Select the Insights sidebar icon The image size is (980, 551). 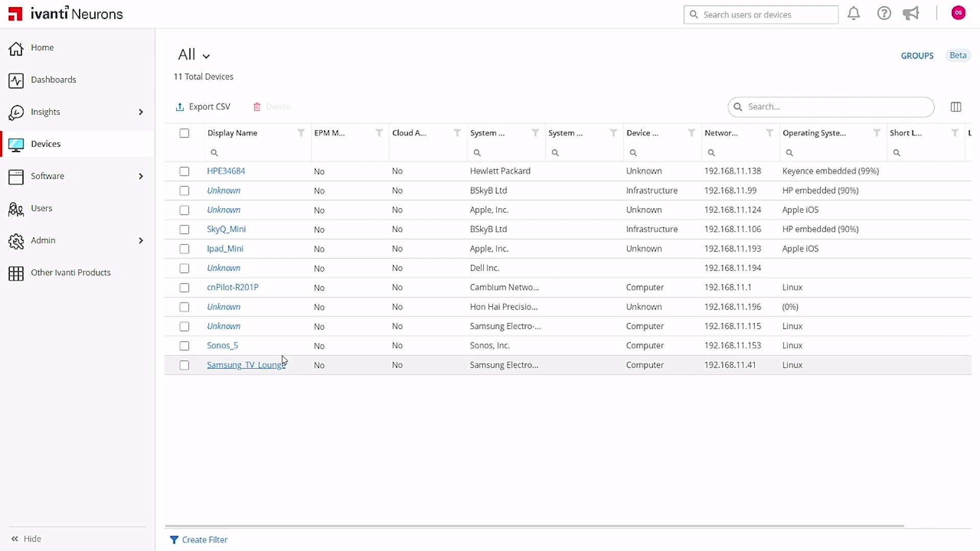16,112
